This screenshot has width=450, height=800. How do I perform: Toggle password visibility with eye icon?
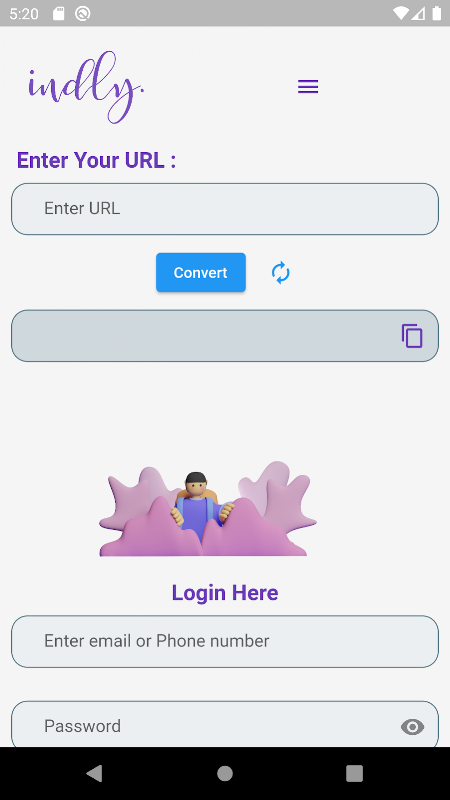pyautogui.click(x=412, y=727)
